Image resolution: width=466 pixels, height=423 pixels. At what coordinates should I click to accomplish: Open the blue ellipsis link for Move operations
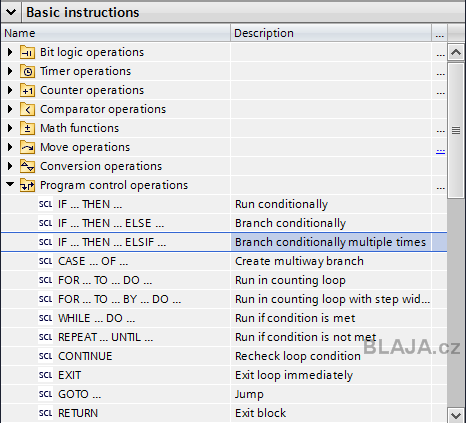pyautogui.click(x=440, y=151)
